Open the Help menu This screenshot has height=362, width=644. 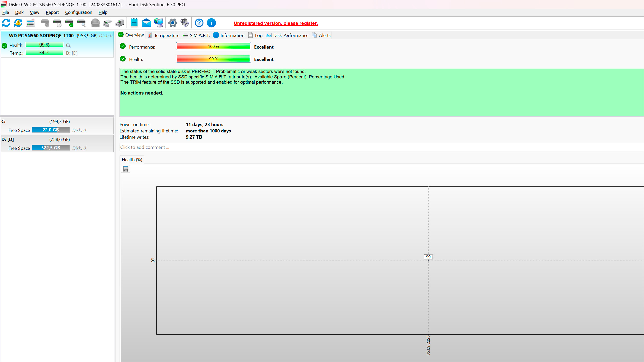point(103,12)
